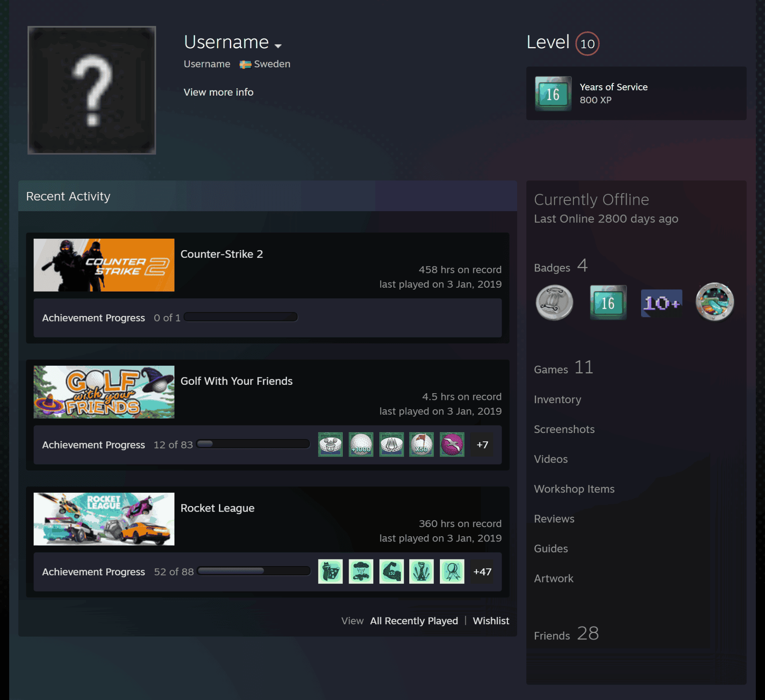
Task: View the fourth Rocket League achievement icon
Action: (422, 571)
